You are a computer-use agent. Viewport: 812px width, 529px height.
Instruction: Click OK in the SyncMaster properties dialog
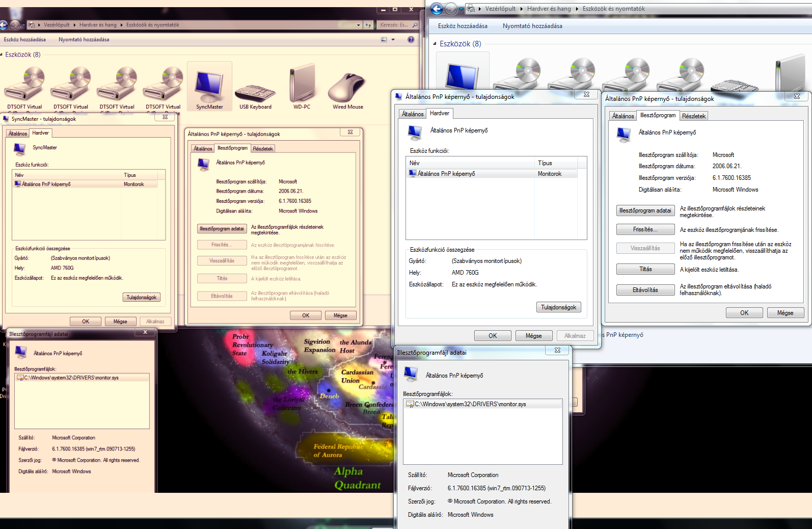coord(86,322)
